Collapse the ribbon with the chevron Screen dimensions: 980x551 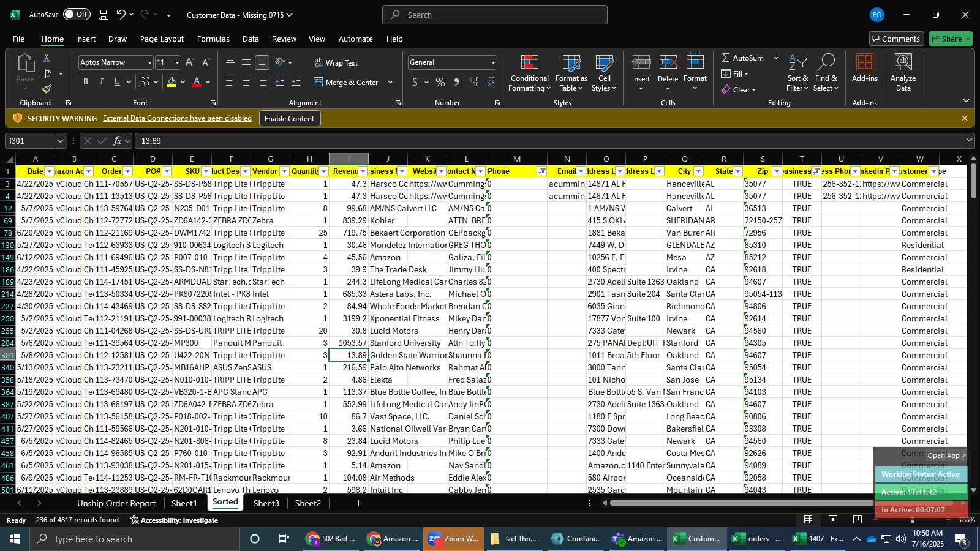966,100
